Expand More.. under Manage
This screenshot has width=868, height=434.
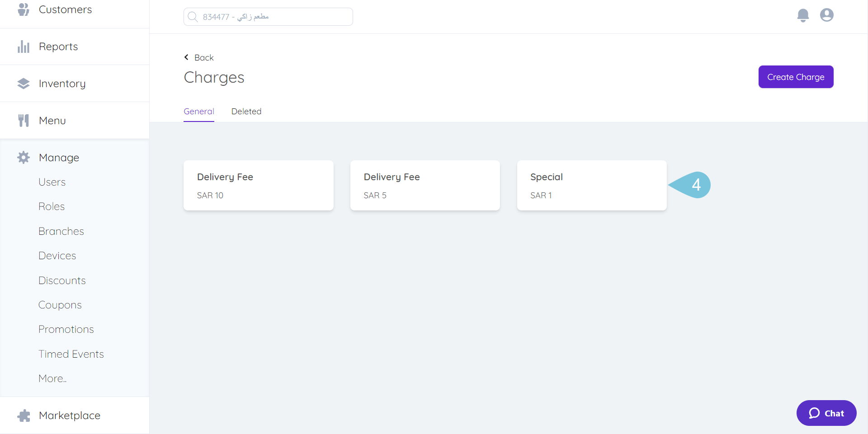tap(52, 378)
